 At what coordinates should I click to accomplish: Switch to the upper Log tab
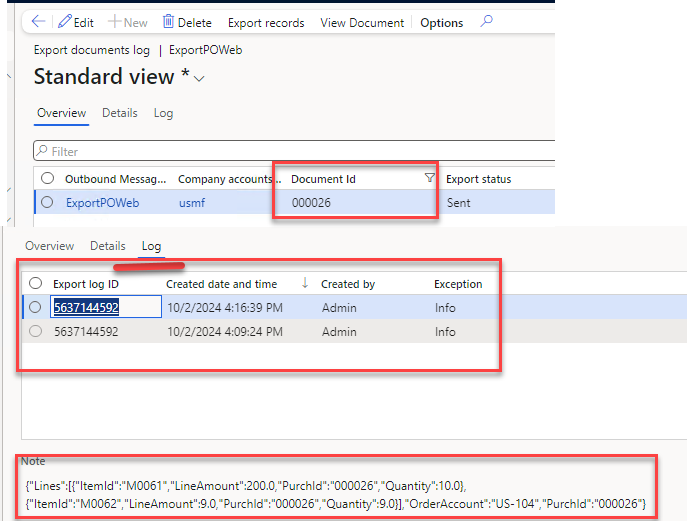click(x=163, y=113)
